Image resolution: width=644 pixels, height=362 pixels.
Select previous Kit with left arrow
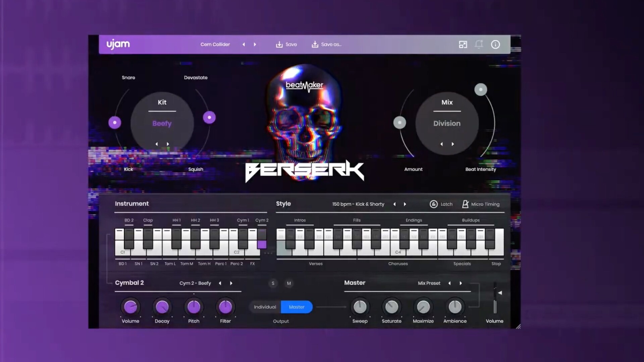[157, 144]
